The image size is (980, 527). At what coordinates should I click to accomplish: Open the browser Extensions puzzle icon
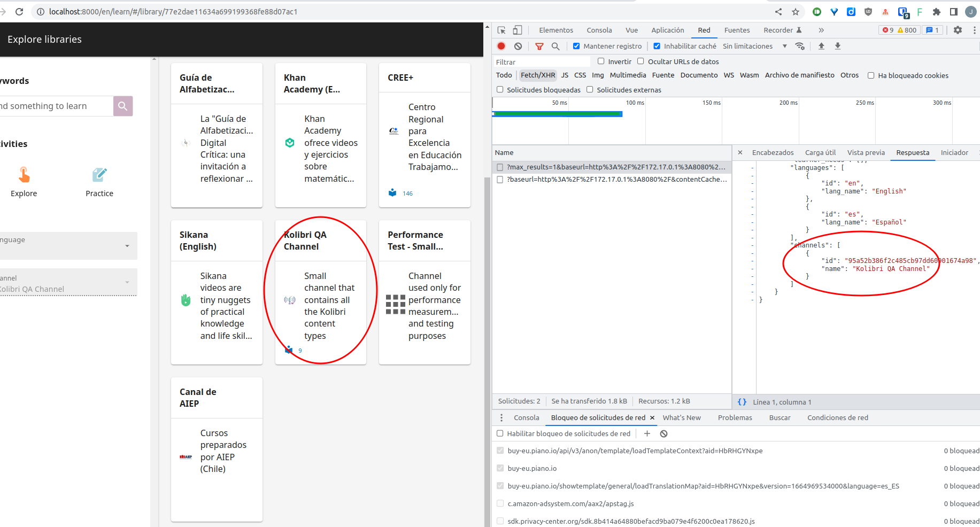(x=937, y=12)
